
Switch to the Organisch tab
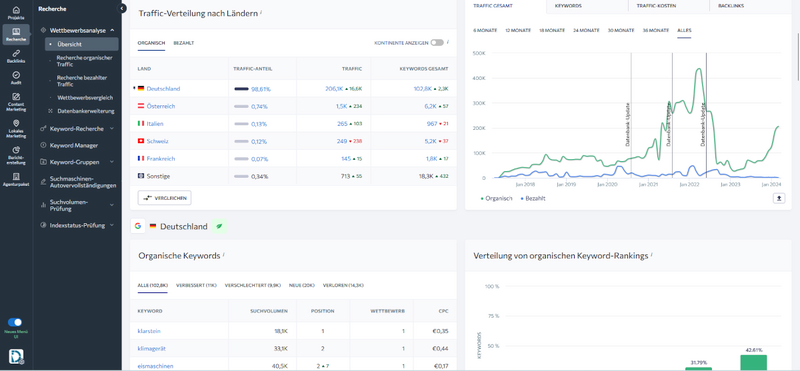click(151, 43)
